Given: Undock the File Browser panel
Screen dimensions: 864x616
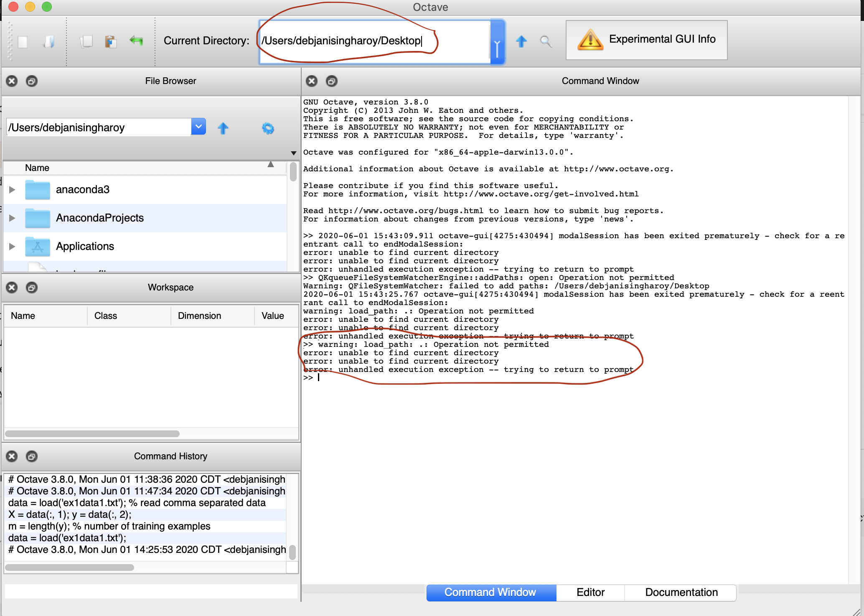Looking at the screenshot, I should 32,81.
